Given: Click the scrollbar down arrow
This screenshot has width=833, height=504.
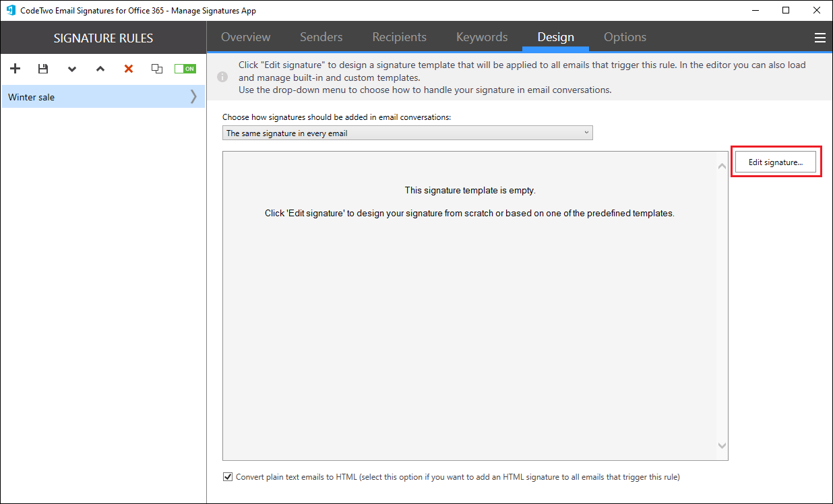Looking at the screenshot, I should click(x=721, y=445).
